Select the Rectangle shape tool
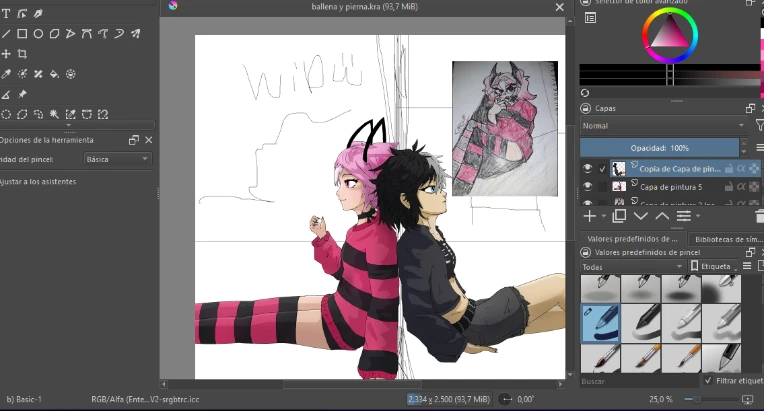The width and height of the screenshot is (764, 411). [x=22, y=34]
